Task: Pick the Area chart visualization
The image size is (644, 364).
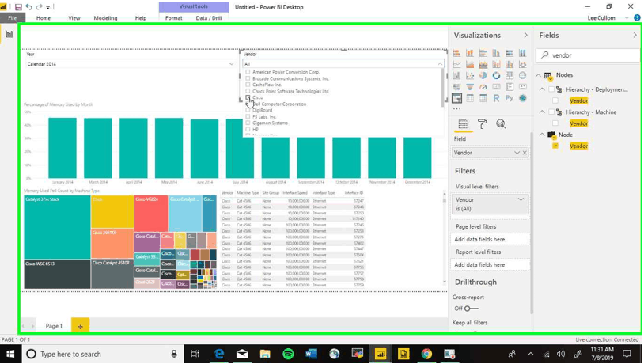Action: tap(470, 64)
